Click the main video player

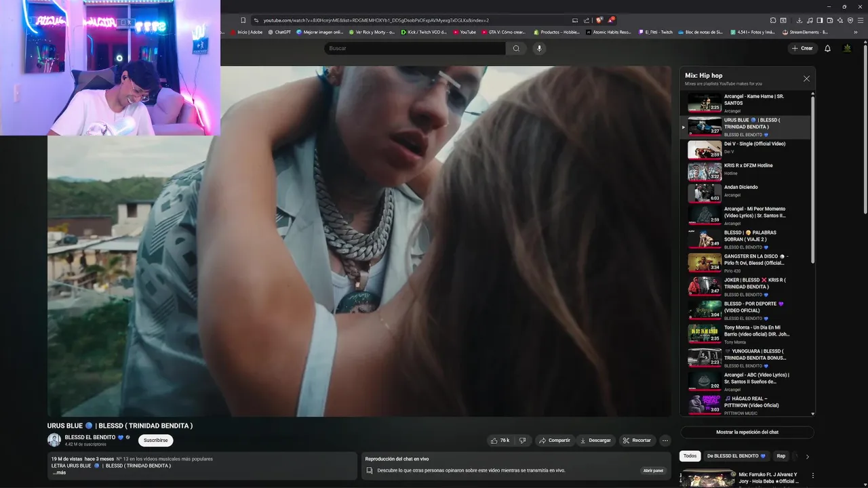(359, 241)
